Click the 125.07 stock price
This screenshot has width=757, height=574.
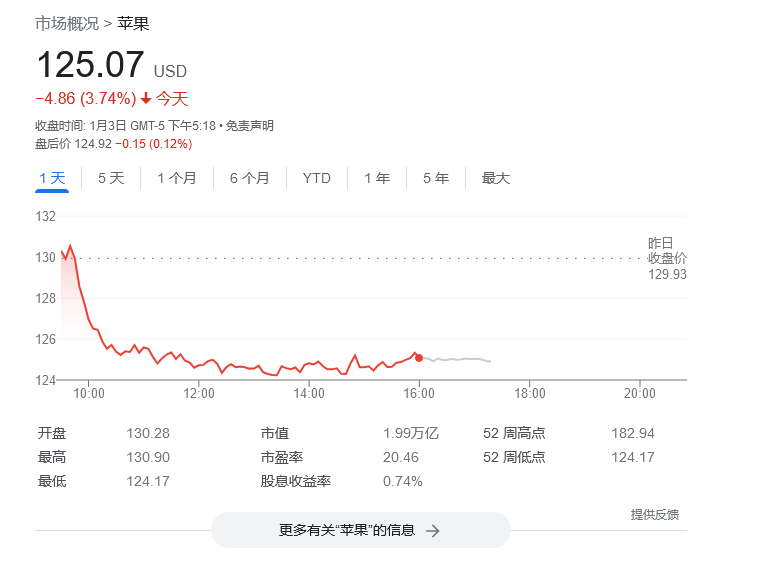pos(90,66)
